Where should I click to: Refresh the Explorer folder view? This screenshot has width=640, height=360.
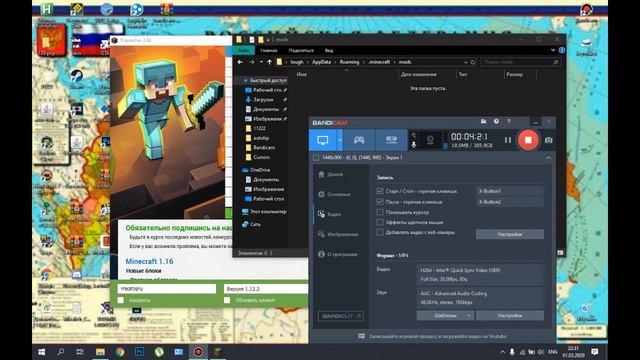(x=473, y=62)
